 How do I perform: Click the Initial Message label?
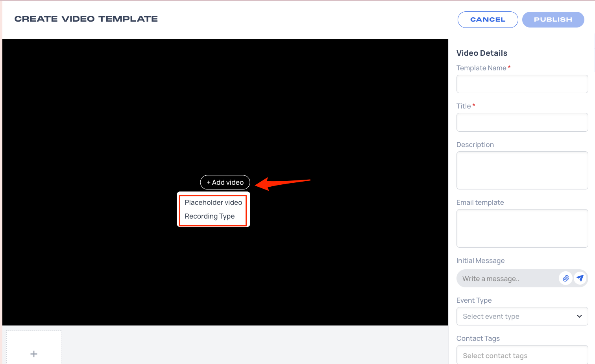coord(480,261)
